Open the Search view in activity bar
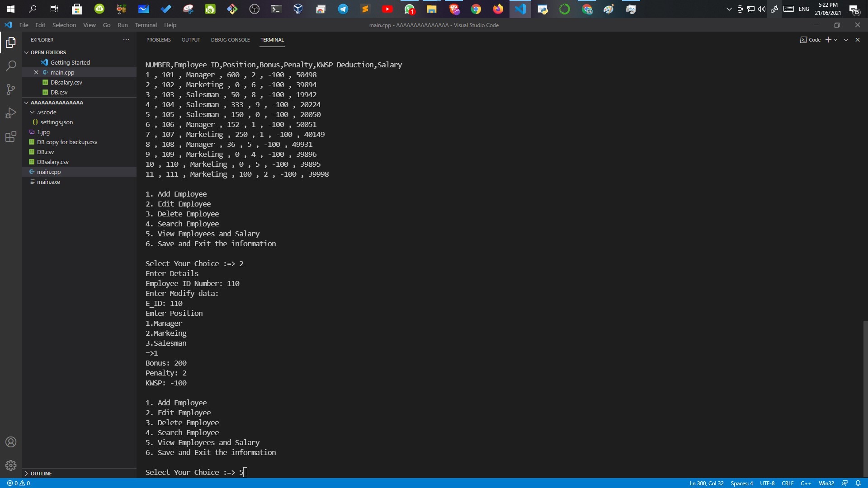868x488 pixels. point(11,66)
